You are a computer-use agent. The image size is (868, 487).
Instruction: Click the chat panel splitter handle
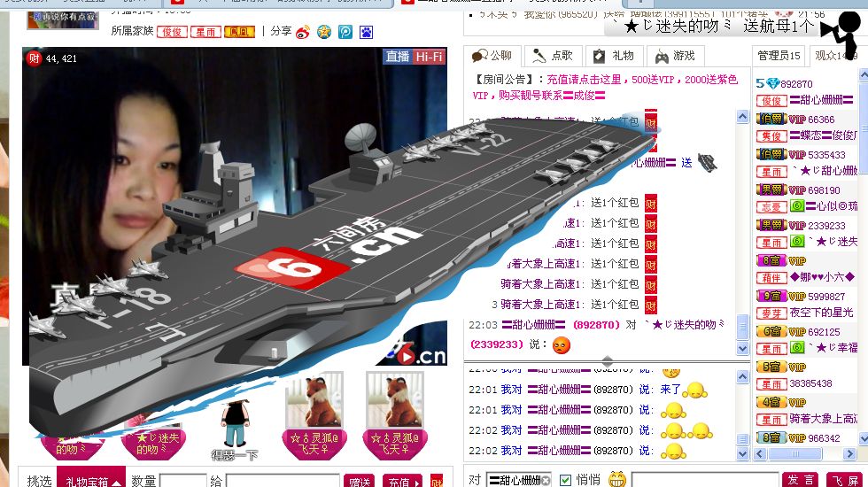click(x=608, y=362)
